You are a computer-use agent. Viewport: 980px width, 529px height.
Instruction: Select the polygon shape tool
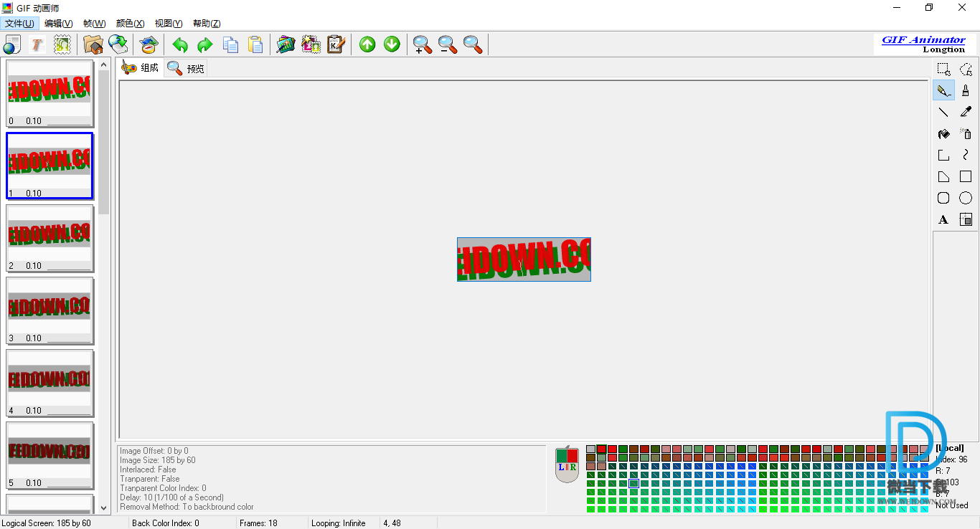(x=944, y=176)
